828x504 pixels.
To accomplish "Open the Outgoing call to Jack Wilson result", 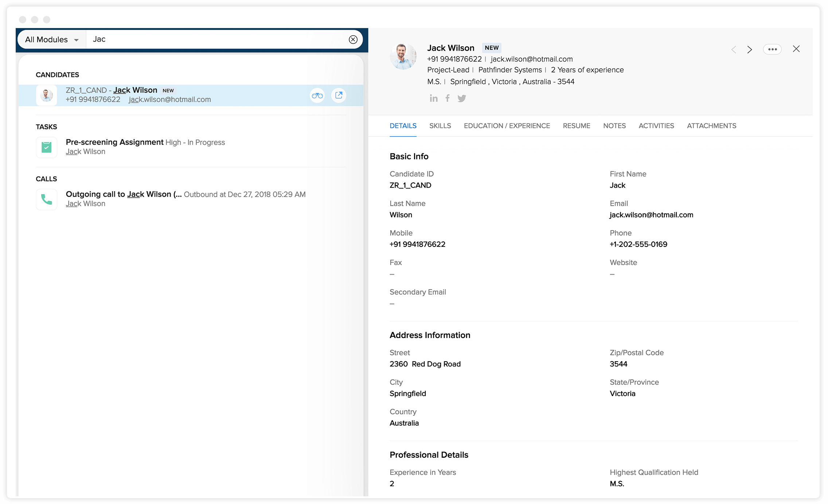I will pos(123,194).
